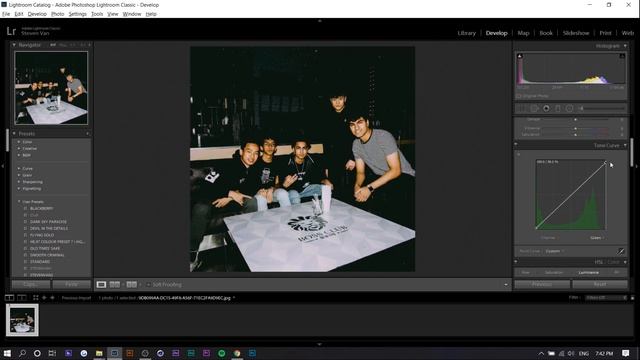Click the Navigator preview image

(51, 88)
